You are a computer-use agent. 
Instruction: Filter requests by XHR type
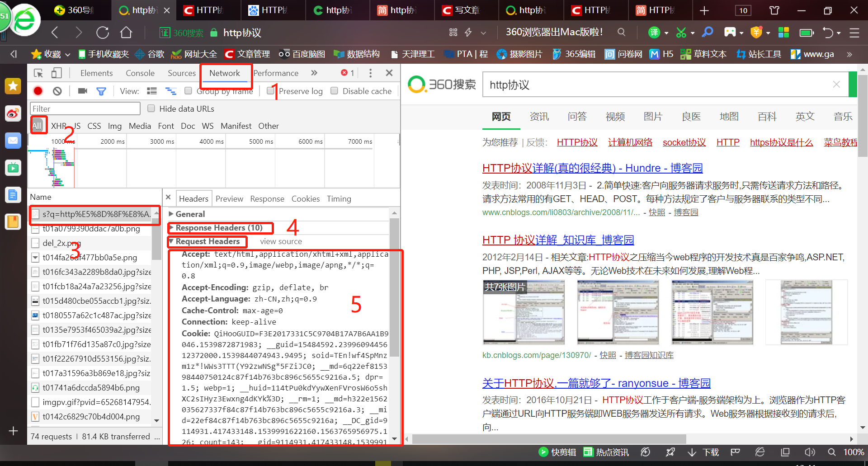pos(58,126)
